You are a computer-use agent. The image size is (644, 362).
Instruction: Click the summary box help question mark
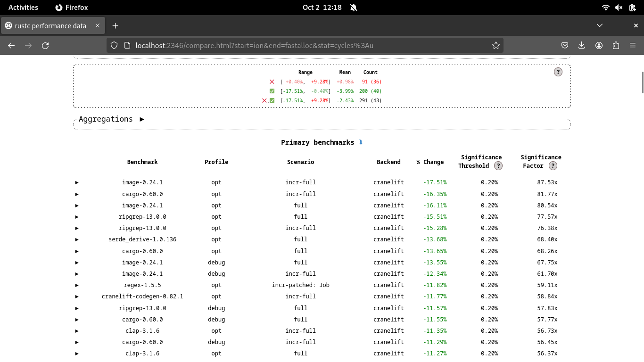coord(558,72)
